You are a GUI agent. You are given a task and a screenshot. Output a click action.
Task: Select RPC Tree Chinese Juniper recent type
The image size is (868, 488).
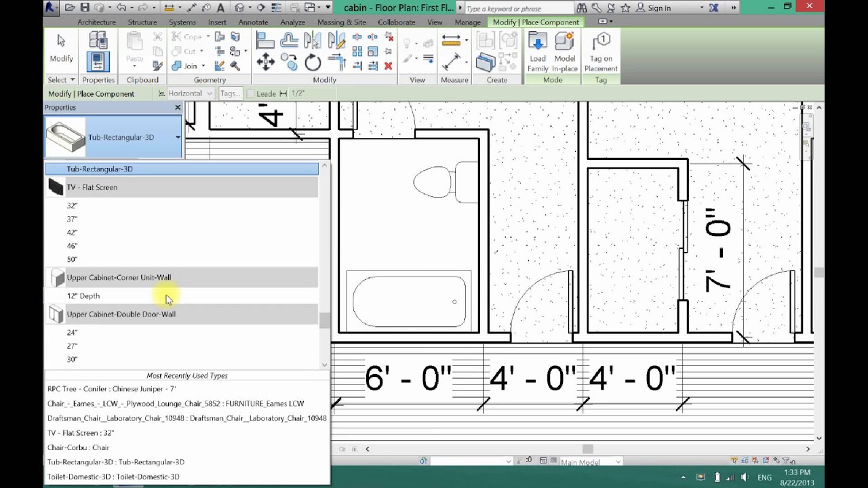(x=111, y=389)
